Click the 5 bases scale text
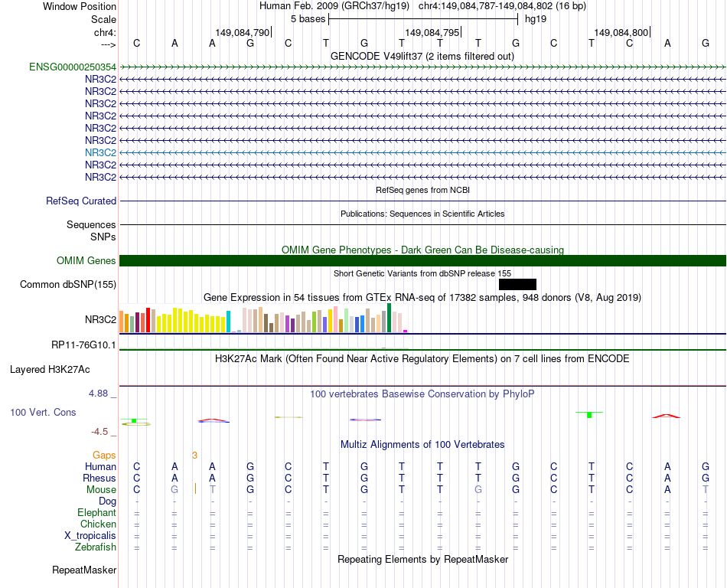Image resolution: width=727 pixels, height=588 pixels. click(x=308, y=19)
